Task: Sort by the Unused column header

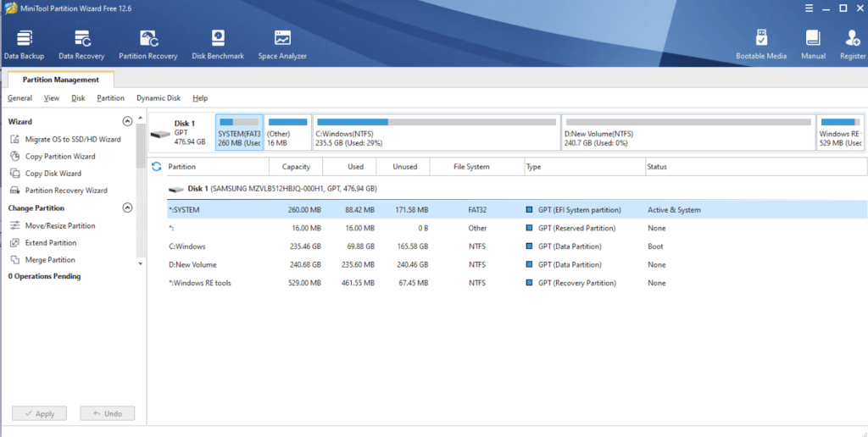Action: click(403, 167)
